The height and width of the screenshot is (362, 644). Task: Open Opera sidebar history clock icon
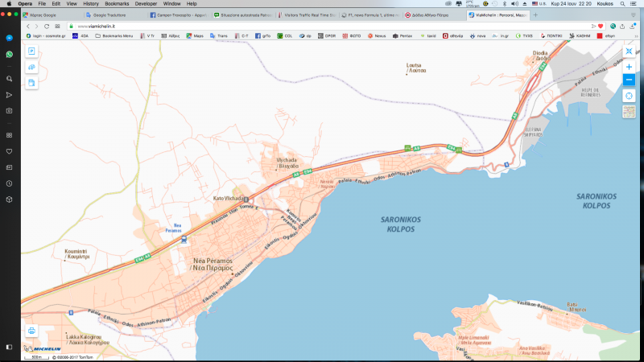[9, 183]
